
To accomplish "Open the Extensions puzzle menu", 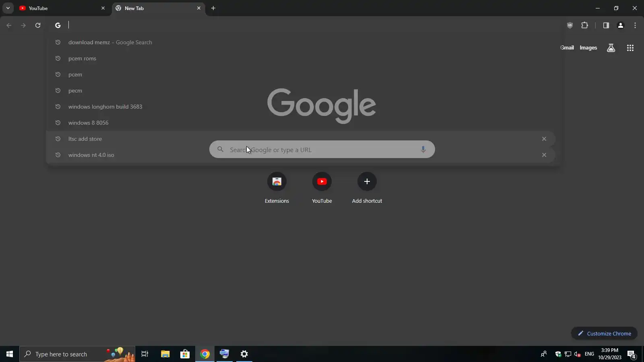I will coord(585,25).
